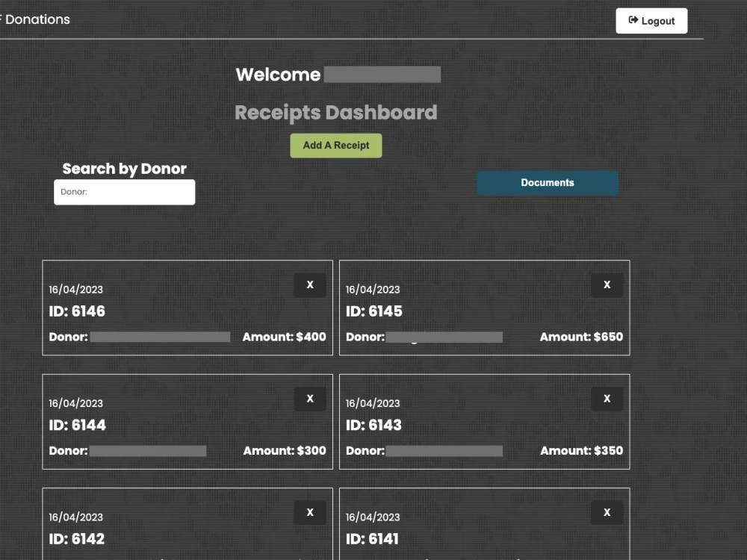Click the Logout button

point(651,21)
